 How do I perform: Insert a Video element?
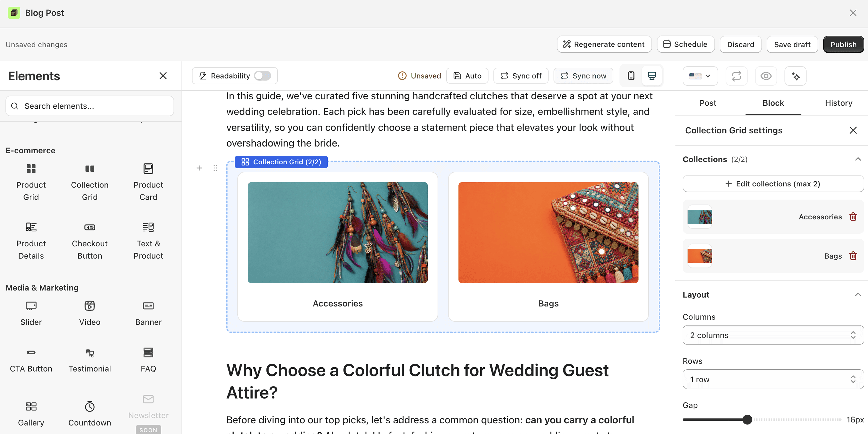point(90,313)
